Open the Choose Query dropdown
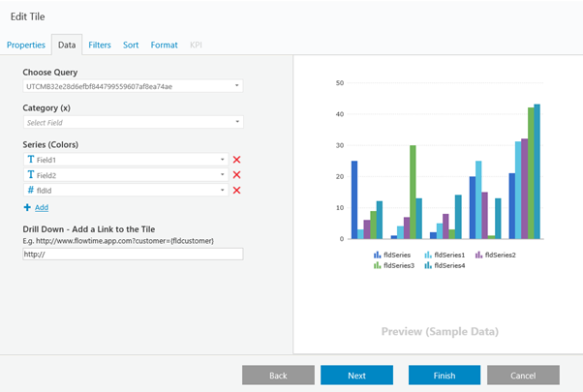Viewport: 583px width, 392px height. click(133, 86)
